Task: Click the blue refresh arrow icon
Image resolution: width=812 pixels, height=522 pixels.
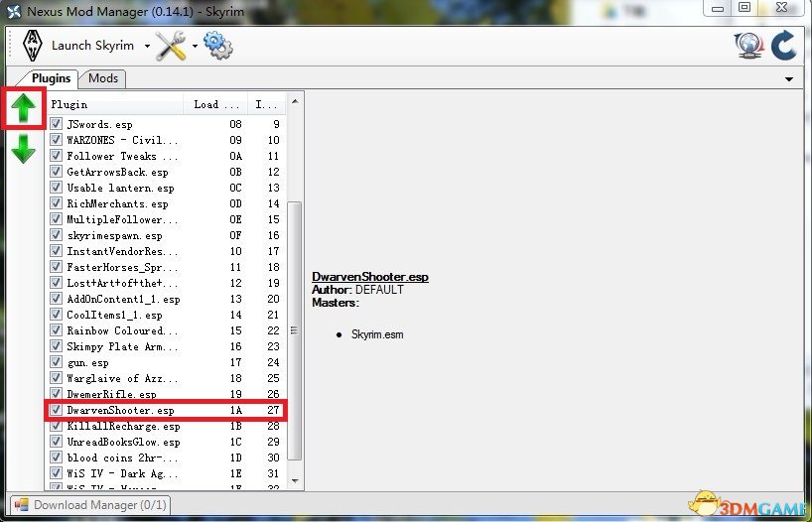Action: click(783, 45)
